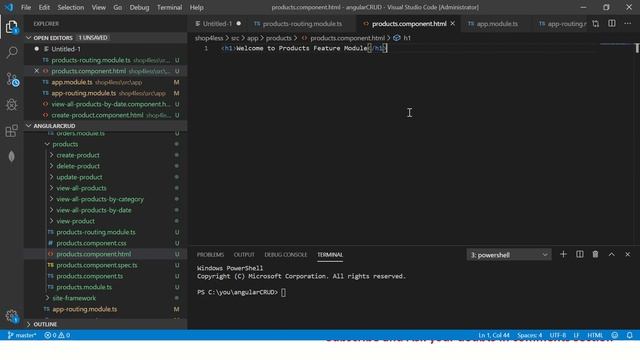Switch to the Output panel tab
The image size is (640, 360).
(244, 255)
